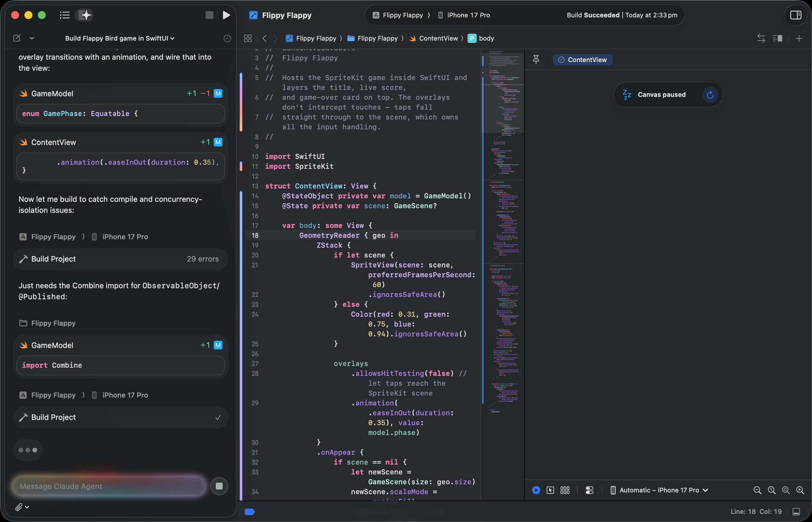Toggle the coding assistant sparkle panel
This screenshot has height=522, width=812.
point(84,15)
